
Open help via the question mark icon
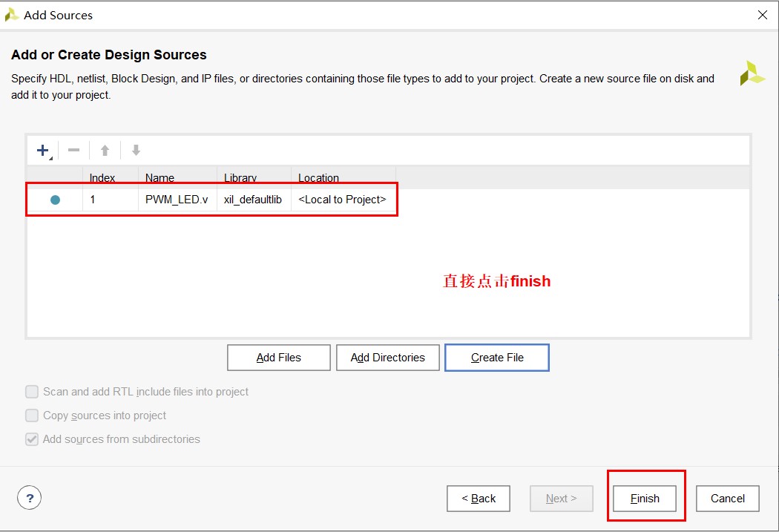29,498
